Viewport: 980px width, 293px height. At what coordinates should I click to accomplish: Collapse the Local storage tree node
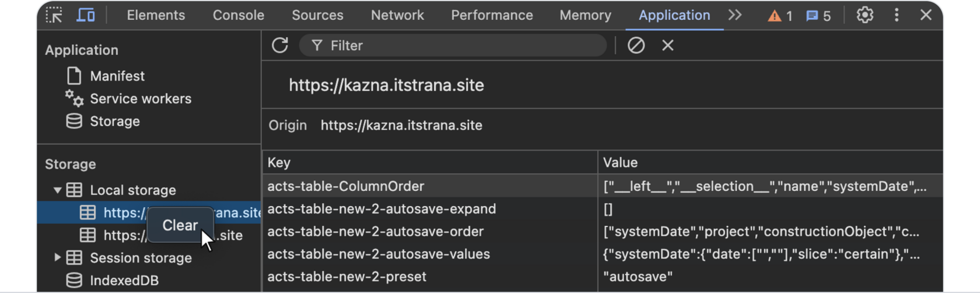pos(57,190)
